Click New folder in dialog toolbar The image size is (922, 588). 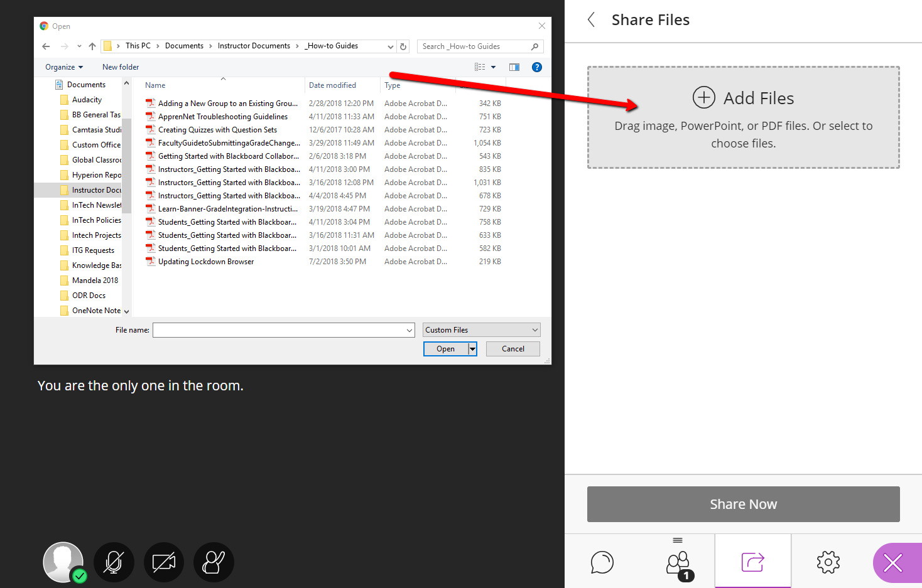click(121, 67)
